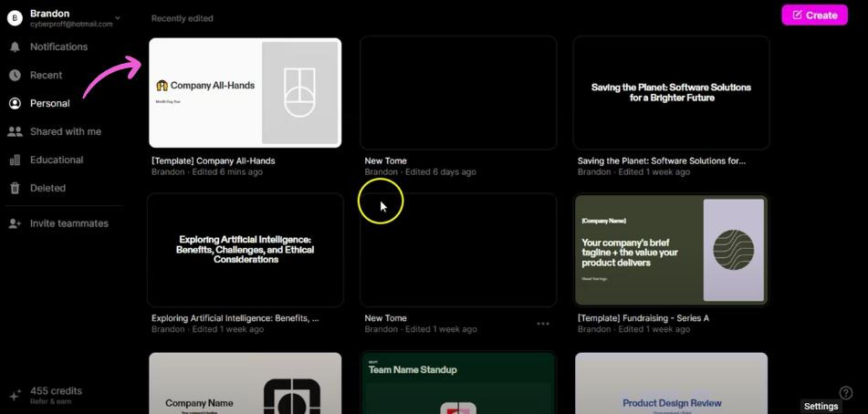Open the three-dots menu on New Tome card
This screenshot has width=868, height=414.
pos(543,324)
